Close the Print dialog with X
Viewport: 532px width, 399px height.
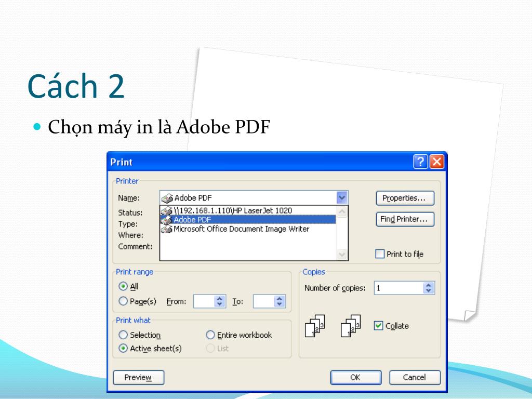(x=436, y=162)
